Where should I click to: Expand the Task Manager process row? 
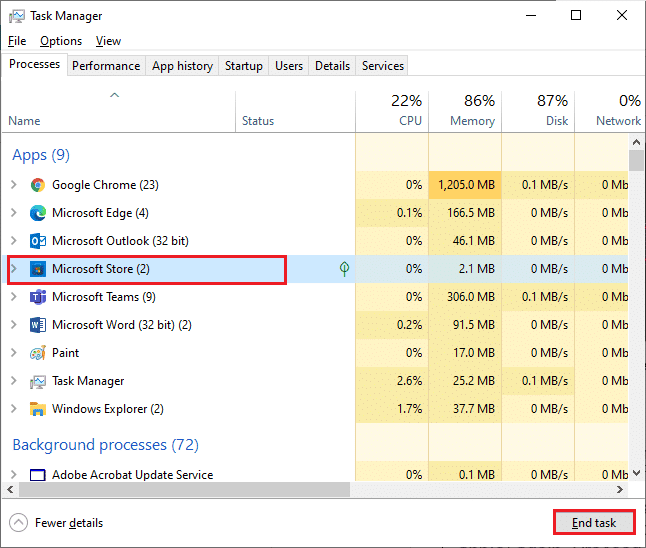pyautogui.click(x=14, y=381)
